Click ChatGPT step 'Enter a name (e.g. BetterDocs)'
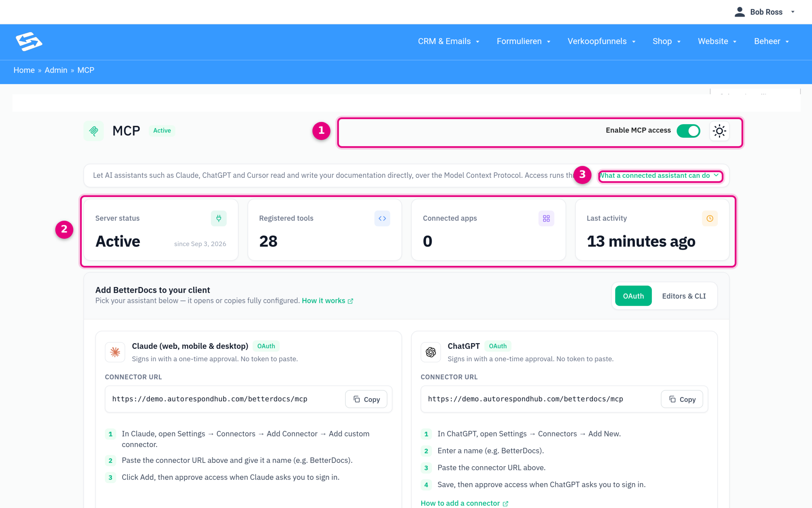The width and height of the screenshot is (812, 508). pos(491,451)
